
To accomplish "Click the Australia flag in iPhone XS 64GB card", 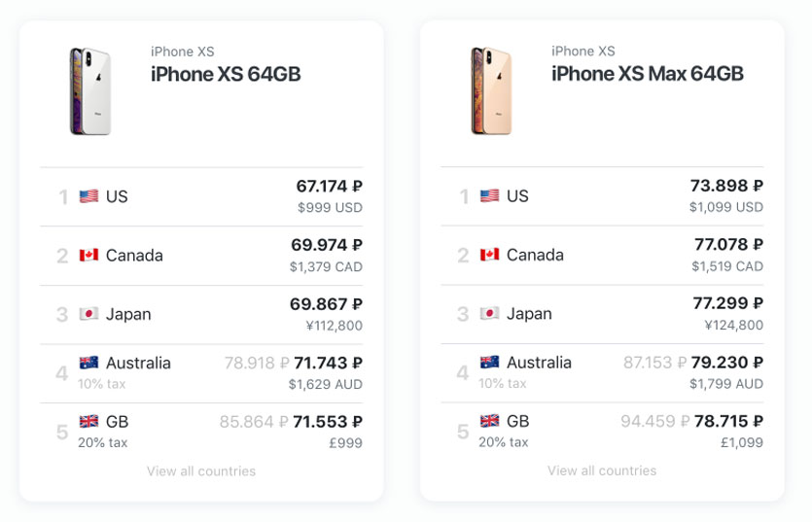I will pos(88,363).
